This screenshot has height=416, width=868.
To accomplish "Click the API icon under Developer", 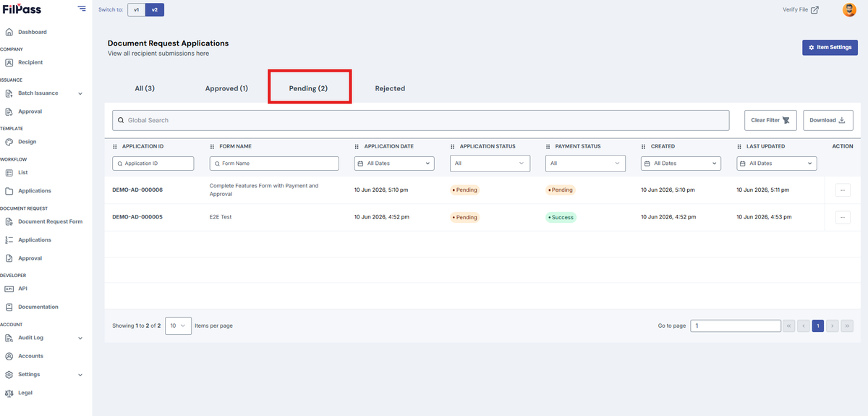I will tap(9, 288).
